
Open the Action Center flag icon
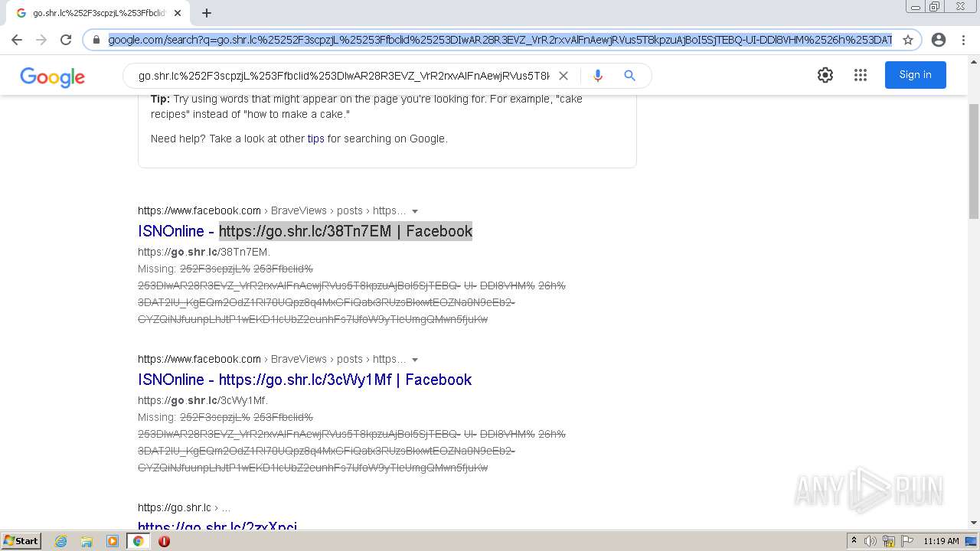tap(906, 541)
